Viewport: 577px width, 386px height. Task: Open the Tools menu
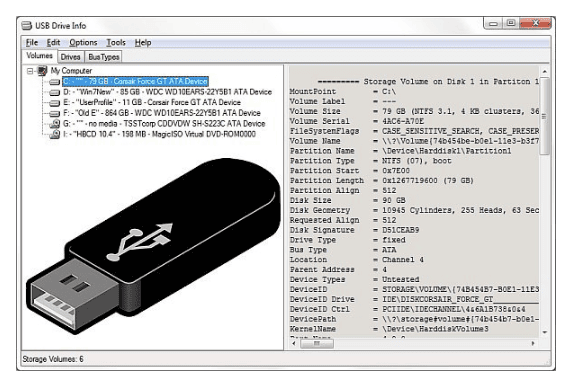[x=116, y=43]
